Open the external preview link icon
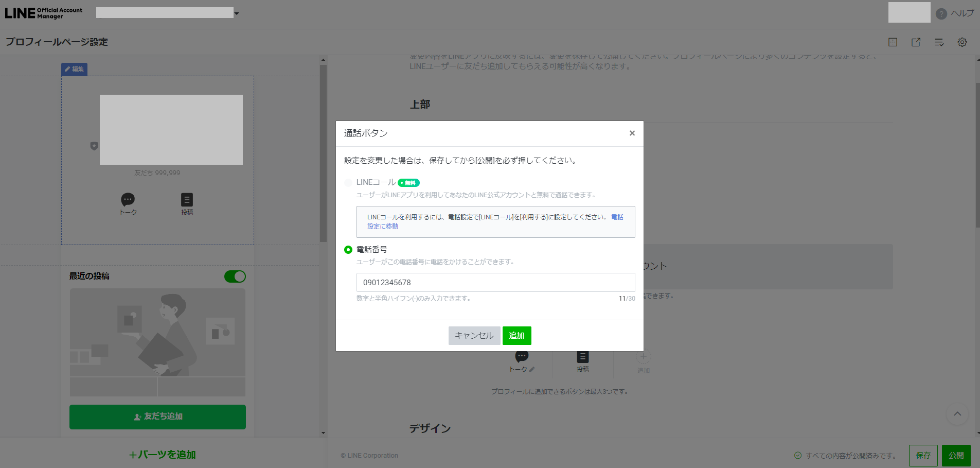Image resolution: width=980 pixels, height=468 pixels. [916, 42]
